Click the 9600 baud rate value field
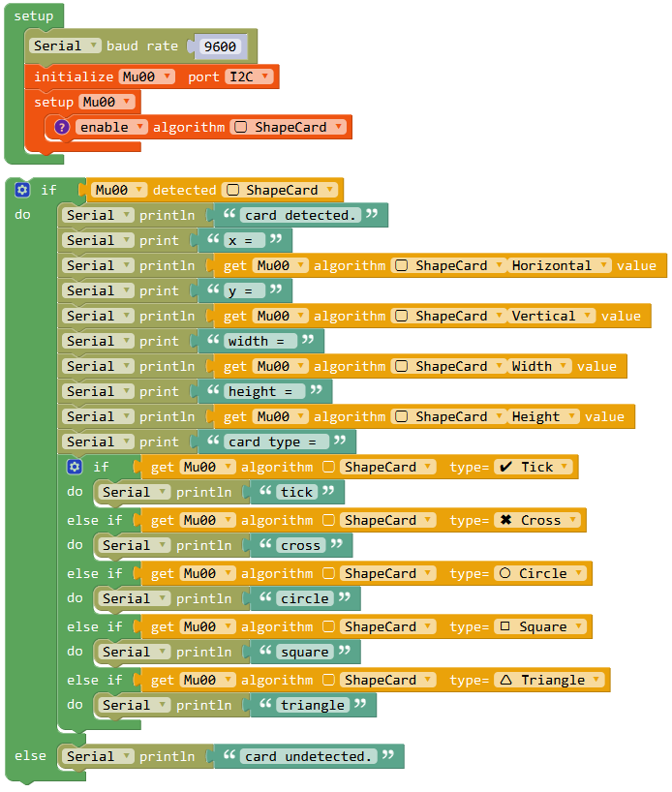Image resolution: width=672 pixels, height=792 pixels. click(x=220, y=46)
